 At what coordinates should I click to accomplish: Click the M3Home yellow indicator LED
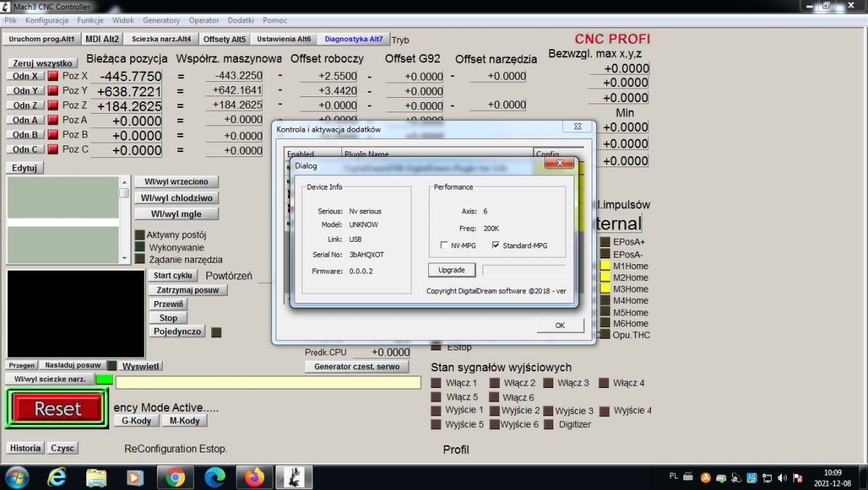605,289
